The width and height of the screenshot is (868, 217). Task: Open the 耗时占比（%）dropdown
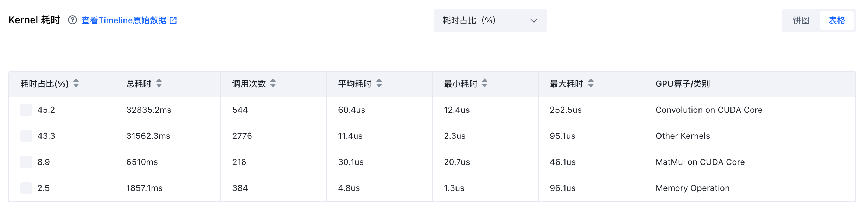coord(490,20)
